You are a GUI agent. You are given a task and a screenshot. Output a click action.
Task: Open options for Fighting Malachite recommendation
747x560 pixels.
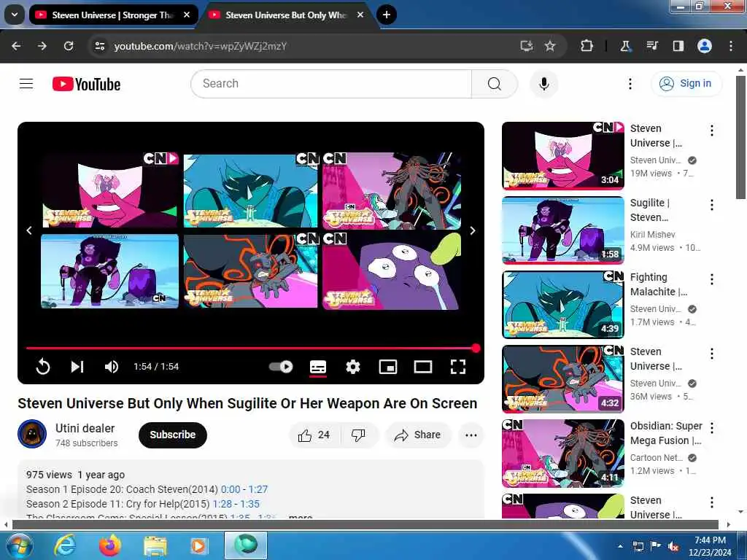(712, 279)
